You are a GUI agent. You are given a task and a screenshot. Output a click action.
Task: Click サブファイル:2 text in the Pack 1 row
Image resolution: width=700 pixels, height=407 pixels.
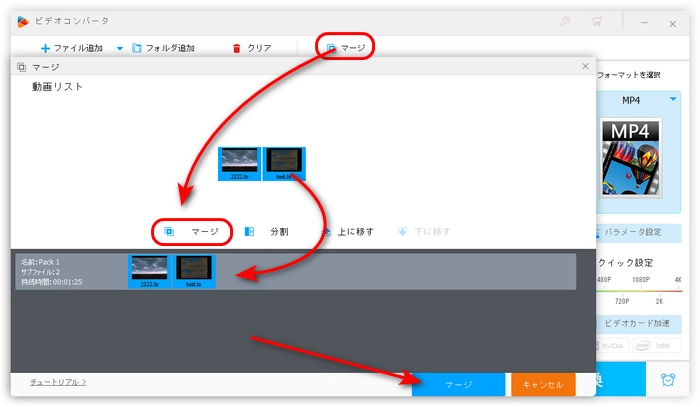point(40,272)
